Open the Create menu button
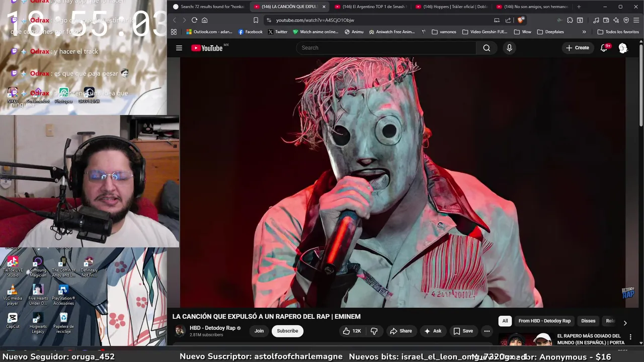The width and height of the screenshot is (644, 362). click(577, 48)
